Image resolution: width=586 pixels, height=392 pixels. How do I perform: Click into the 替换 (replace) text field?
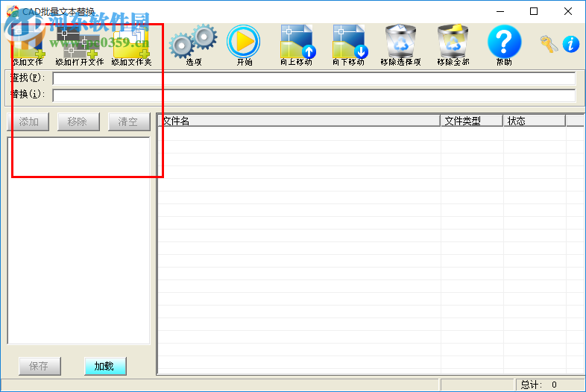(314, 95)
